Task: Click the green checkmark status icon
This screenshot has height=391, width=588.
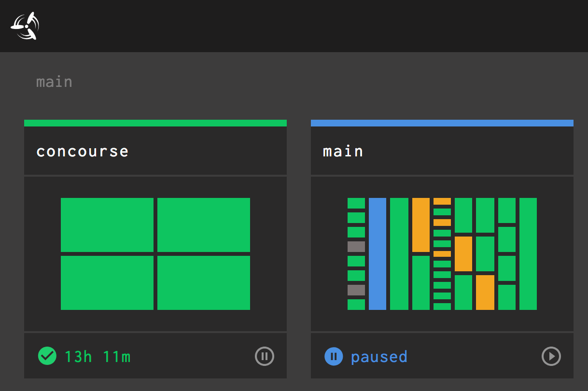Action: coord(47,357)
